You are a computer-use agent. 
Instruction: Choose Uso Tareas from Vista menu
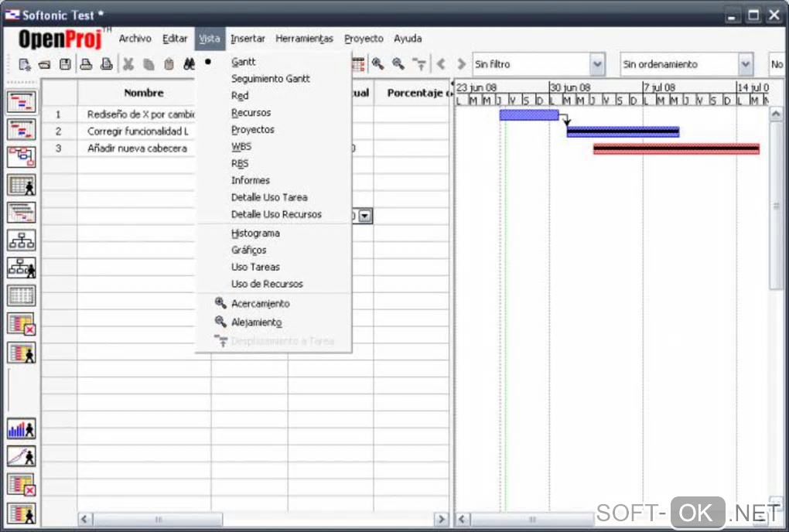273,267
